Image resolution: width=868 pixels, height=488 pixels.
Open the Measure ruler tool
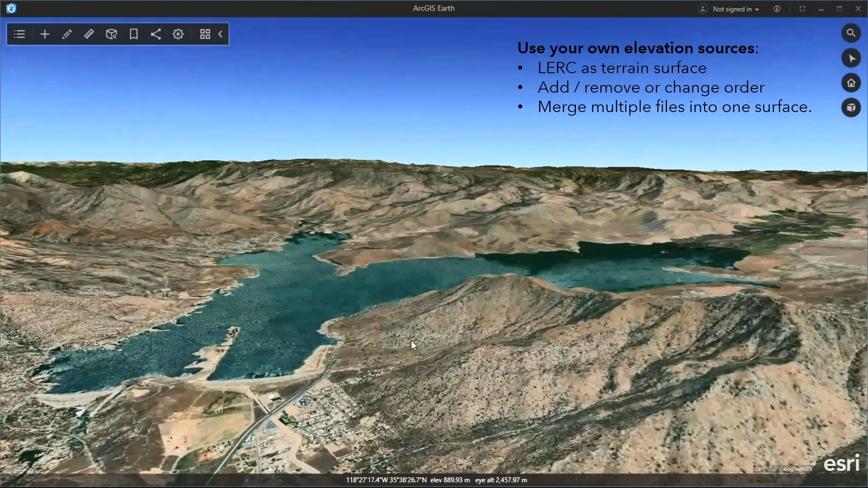(89, 34)
